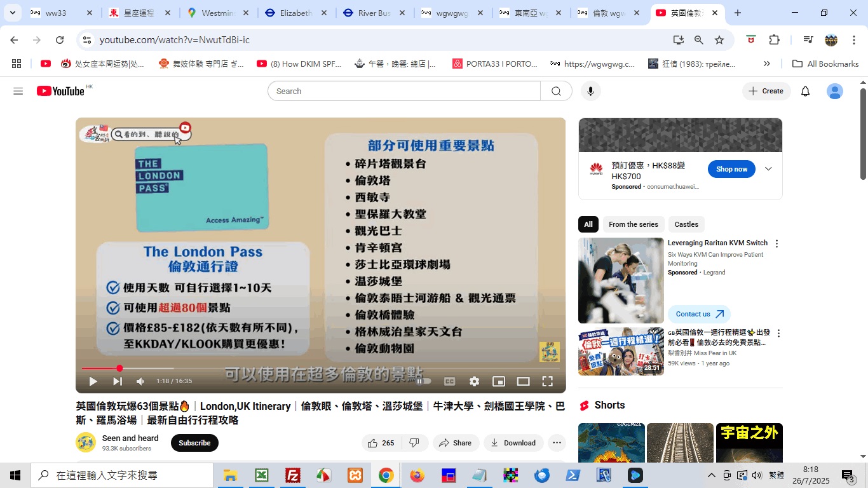Open YouTube notifications bell
This screenshot has height=488, width=868.
click(805, 91)
